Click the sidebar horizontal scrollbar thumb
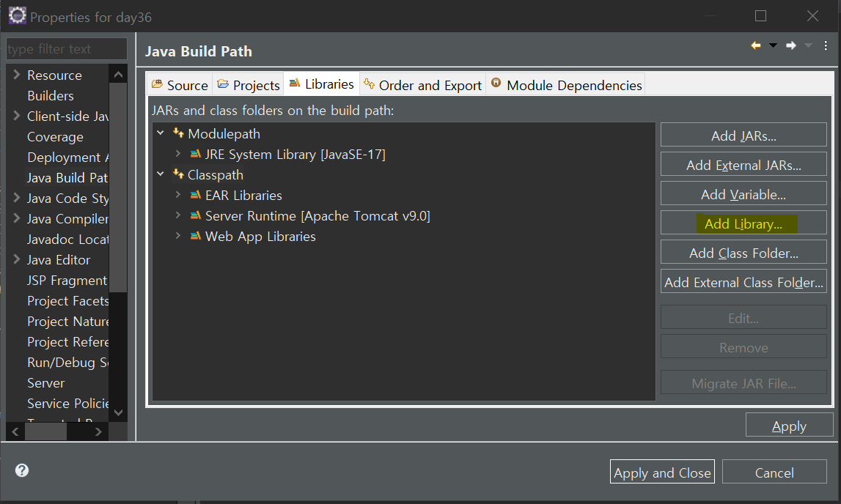 tap(46, 431)
